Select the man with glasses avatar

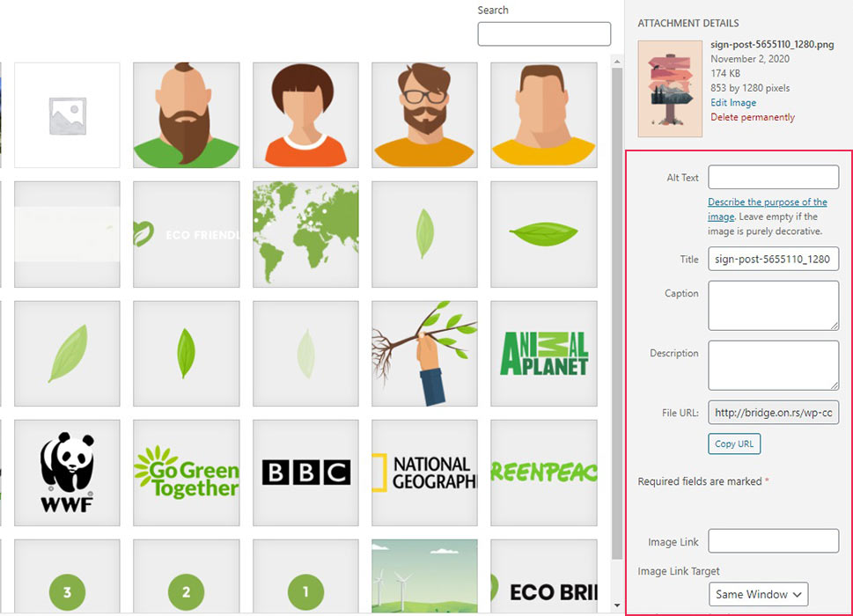pos(424,114)
